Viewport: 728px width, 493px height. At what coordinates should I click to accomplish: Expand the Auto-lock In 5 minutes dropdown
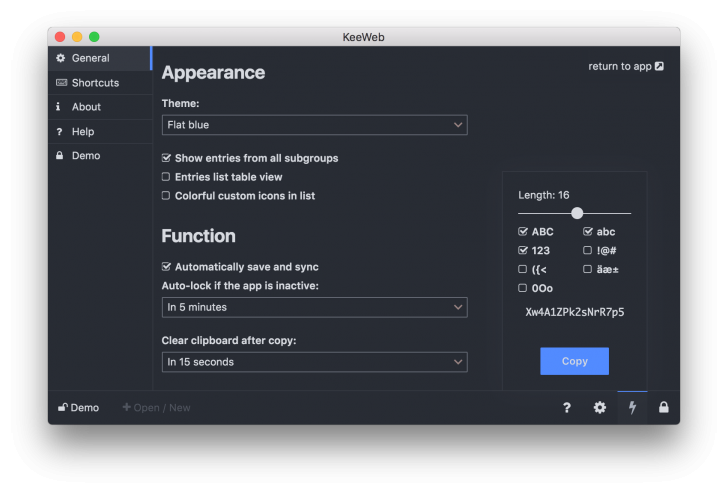coord(314,307)
